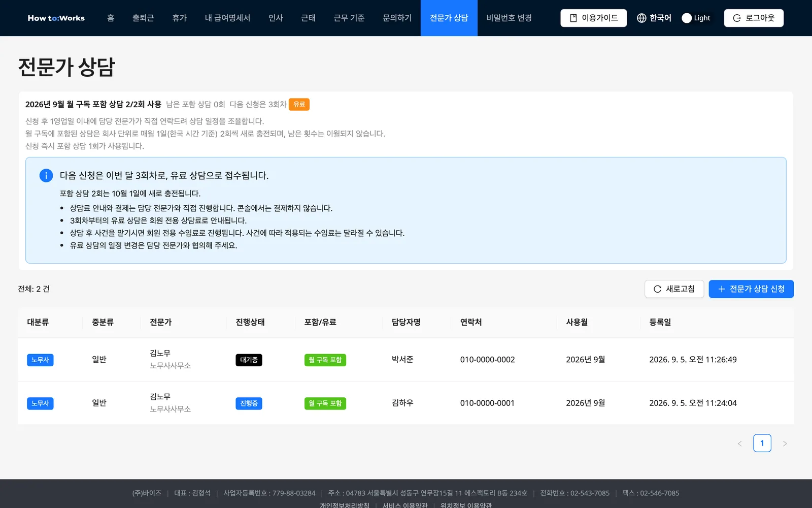Click 월 구독 포함 badge in 김하우 row
The image size is (812, 508).
325,403
